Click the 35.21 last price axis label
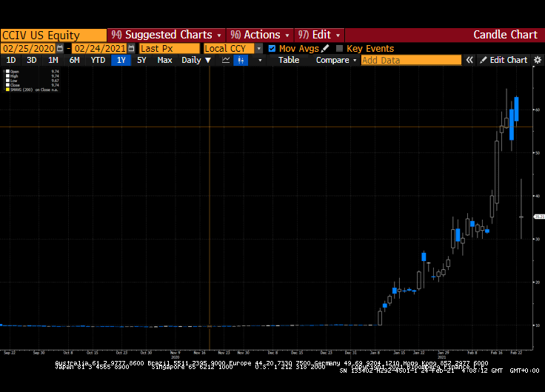Viewport: 545px width, 392px height. [x=539, y=217]
